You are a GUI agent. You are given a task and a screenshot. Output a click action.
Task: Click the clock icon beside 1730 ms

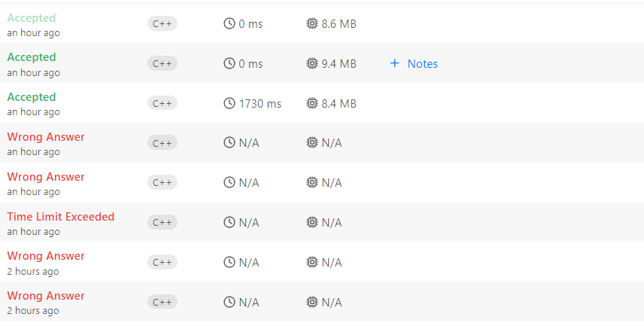click(229, 103)
